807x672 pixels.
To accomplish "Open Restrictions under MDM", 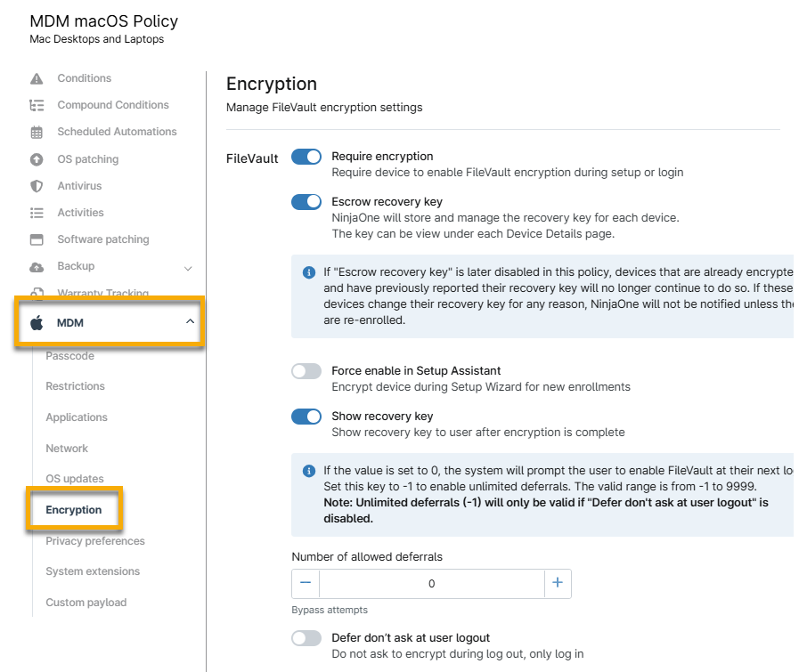I will coord(75,386).
